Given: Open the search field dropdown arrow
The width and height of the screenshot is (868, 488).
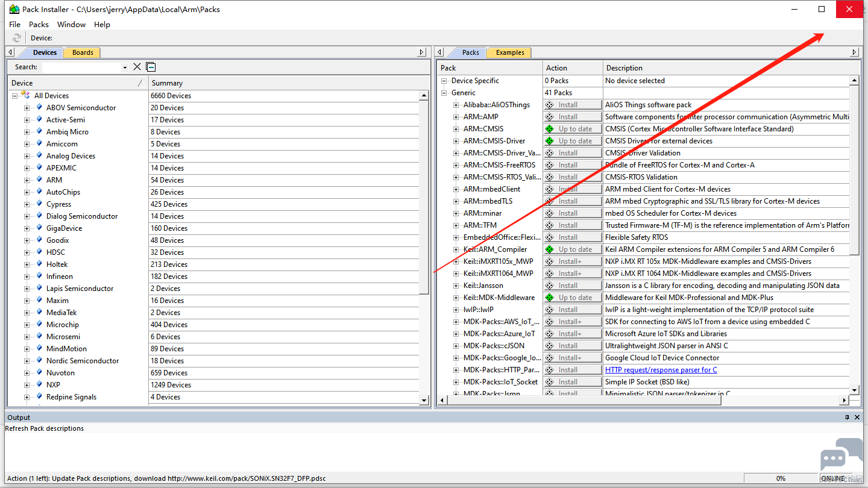Looking at the screenshot, I should (125, 67).
